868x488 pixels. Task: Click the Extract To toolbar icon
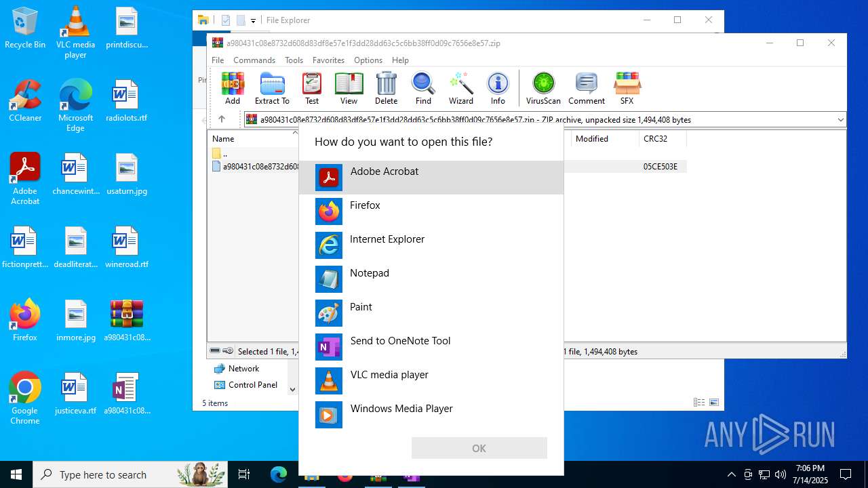272,89
